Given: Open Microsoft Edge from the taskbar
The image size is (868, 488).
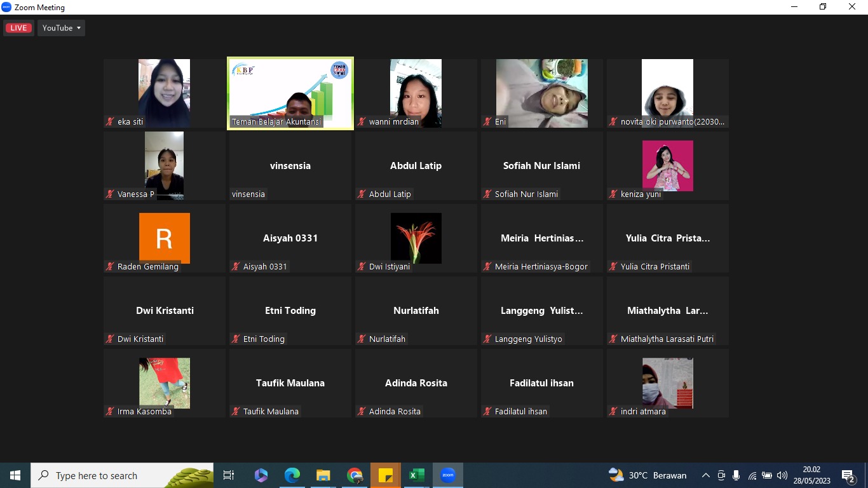Looking at the screenshot, I should [x=292, y=475].
